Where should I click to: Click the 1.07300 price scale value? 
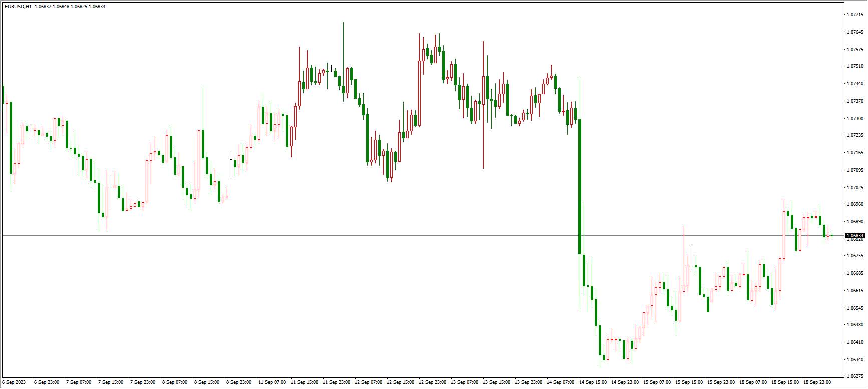coord(854,119)
